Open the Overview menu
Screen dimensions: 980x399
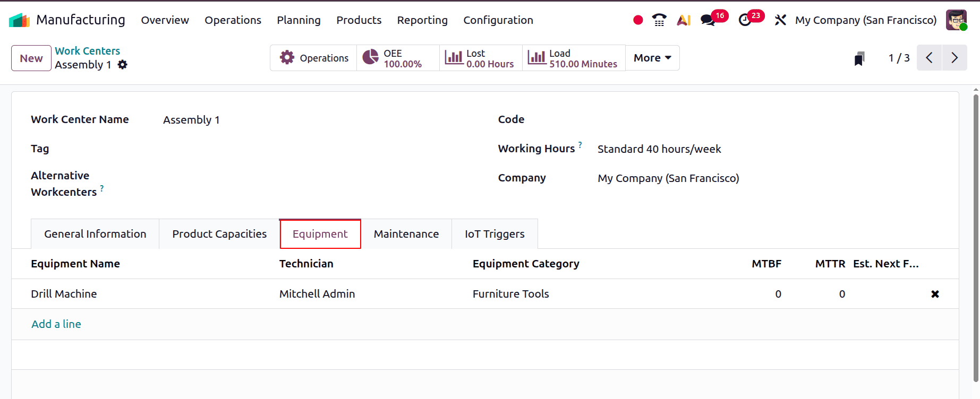point(165,20)
